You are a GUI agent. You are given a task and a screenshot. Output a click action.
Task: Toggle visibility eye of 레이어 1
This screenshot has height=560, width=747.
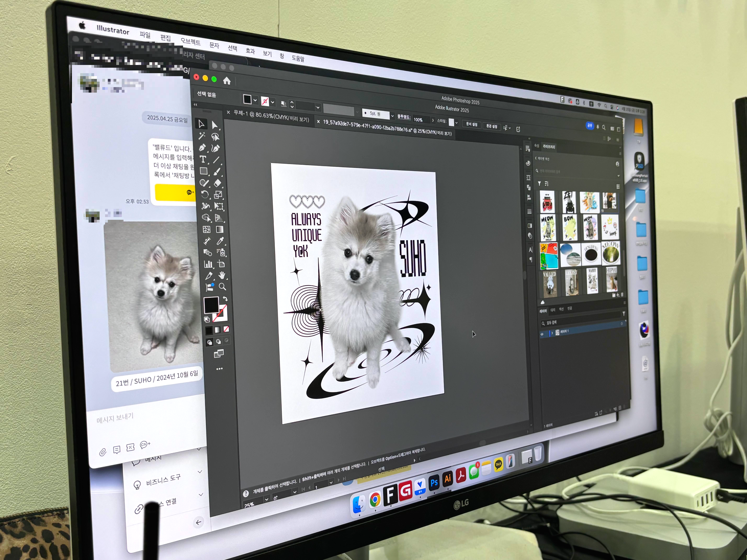[542, 334]
